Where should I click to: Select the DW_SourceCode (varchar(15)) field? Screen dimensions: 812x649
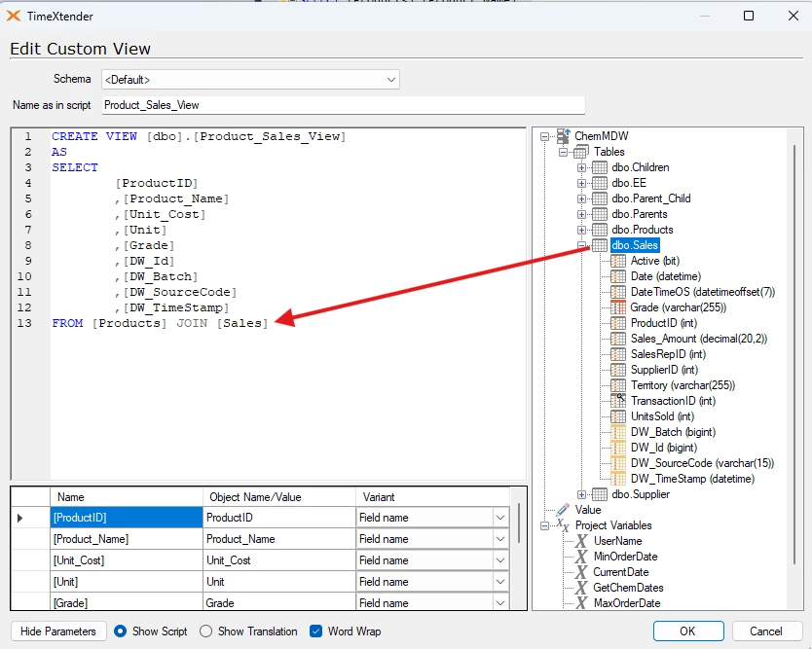(702, 463)
